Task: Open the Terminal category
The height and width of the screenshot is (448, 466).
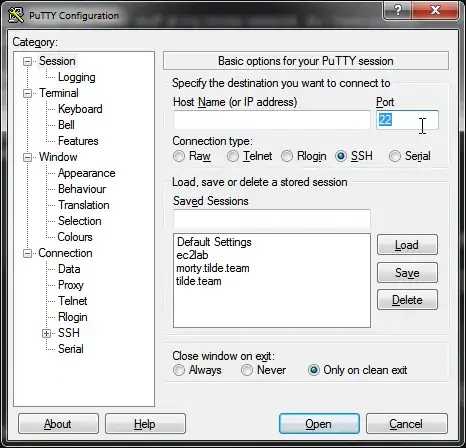Action: click(59, 93)
